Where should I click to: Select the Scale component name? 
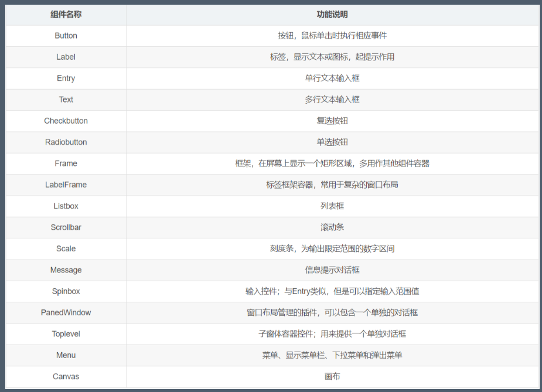point(66,248)
